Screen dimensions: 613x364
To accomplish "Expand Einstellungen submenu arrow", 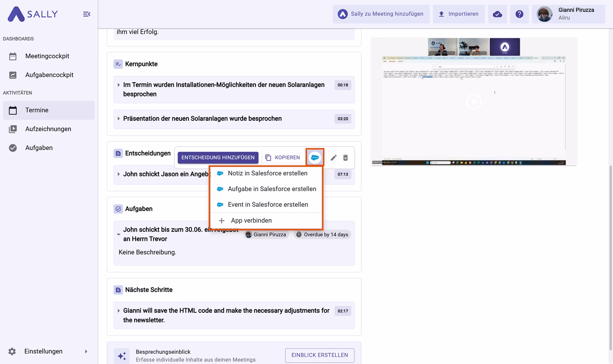I will tap(86, 351).
